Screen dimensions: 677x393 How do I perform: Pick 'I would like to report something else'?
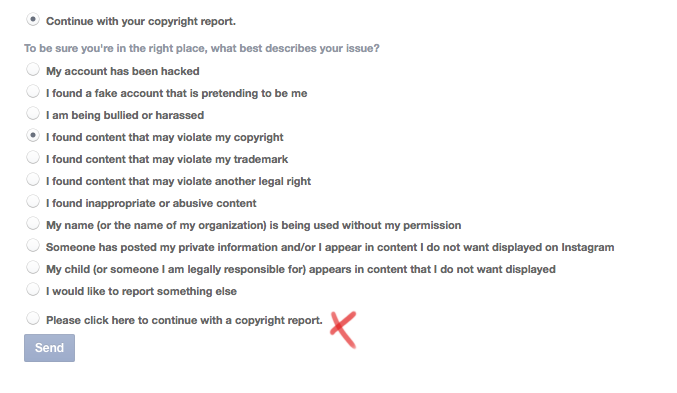(x=33, y=289)
